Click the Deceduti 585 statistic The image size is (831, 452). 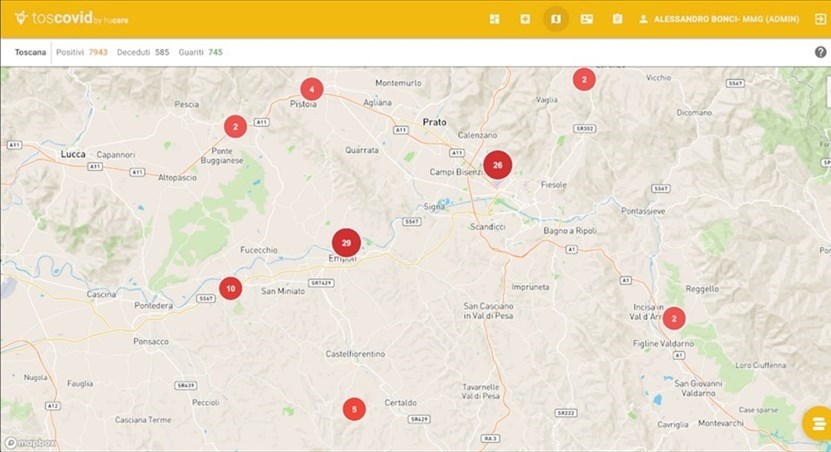(143, 52)
